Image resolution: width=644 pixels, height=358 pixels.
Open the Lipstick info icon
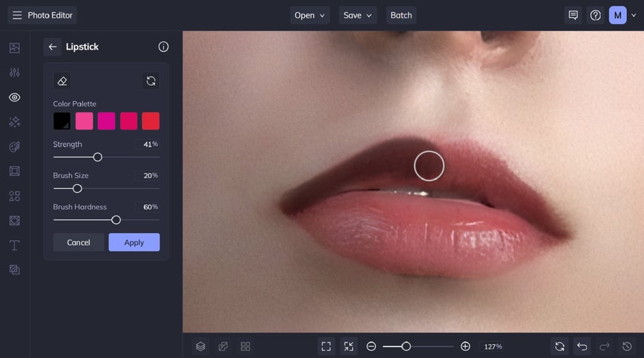163,47
